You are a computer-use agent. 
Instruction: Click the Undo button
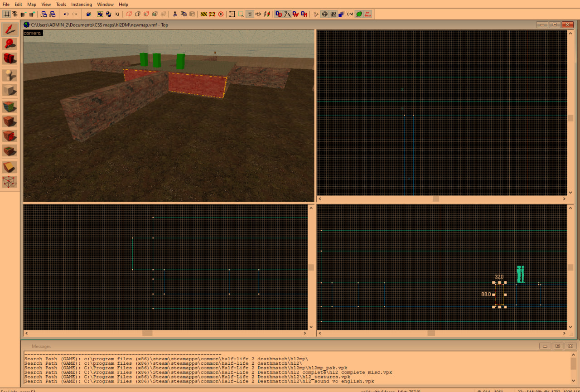[66, 14]
